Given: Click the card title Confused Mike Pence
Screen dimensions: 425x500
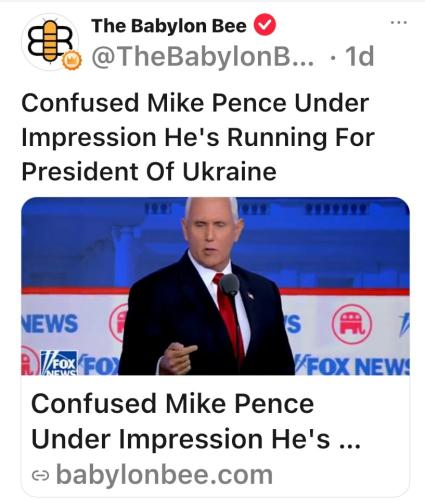Looking at the screenshot, I should tap(172, 404).
